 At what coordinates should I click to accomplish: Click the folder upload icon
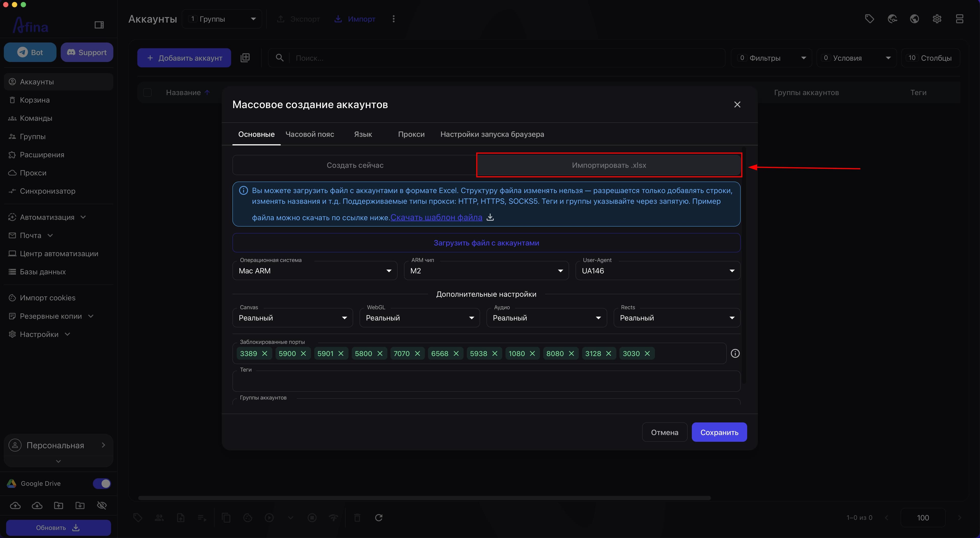point(59,506)
